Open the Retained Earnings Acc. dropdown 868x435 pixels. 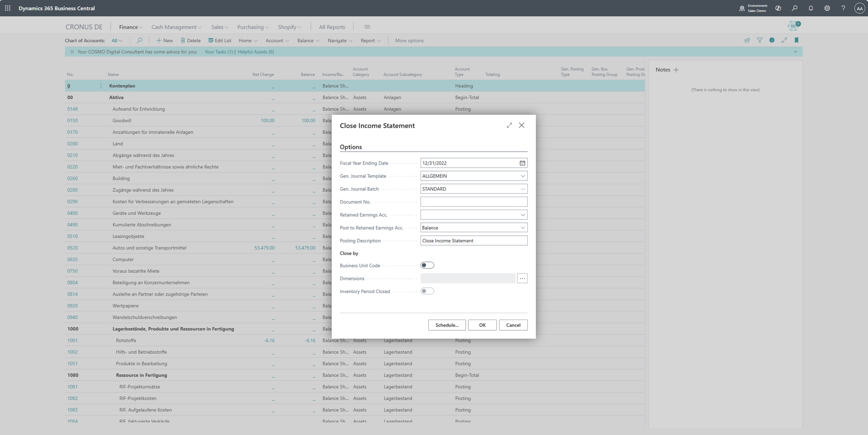coord(523,215)
